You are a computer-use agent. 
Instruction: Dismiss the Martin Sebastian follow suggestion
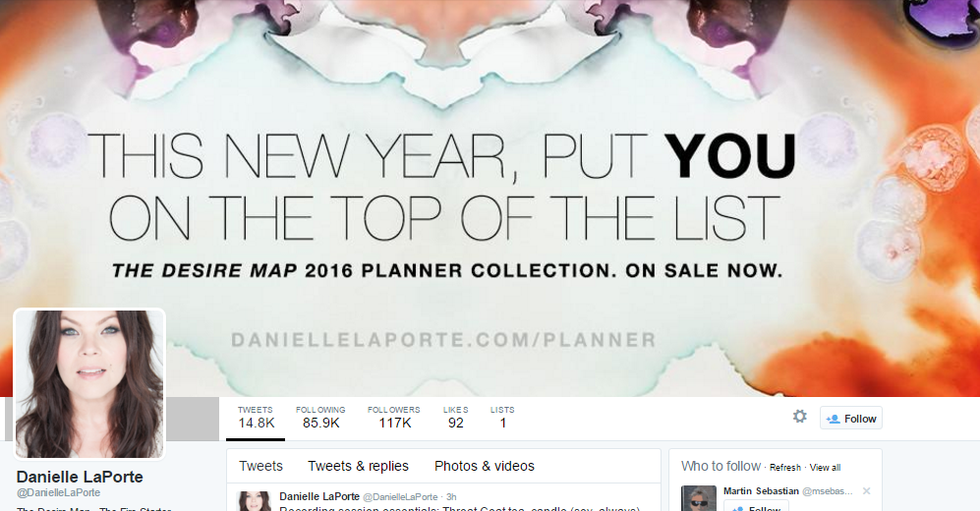pos(866,491)
